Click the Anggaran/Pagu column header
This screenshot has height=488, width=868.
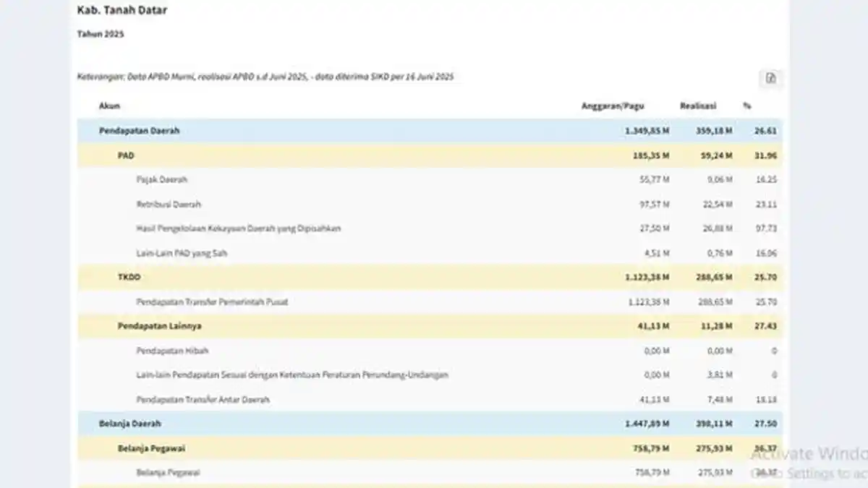pyautogui.click(x=613, y=106)
